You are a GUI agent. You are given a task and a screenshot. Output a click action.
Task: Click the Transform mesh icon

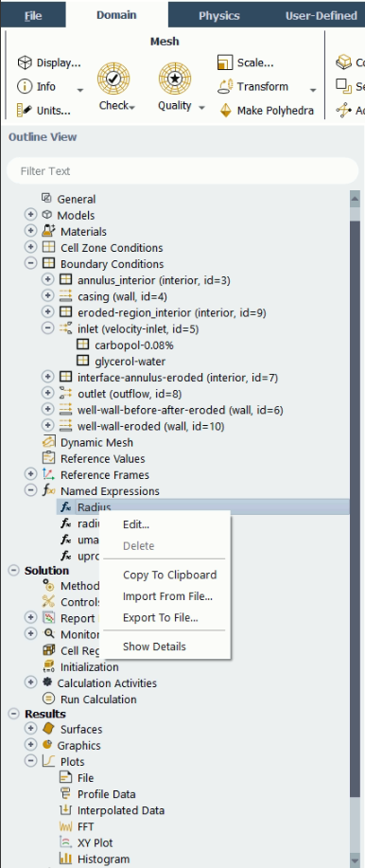[225, 86]
